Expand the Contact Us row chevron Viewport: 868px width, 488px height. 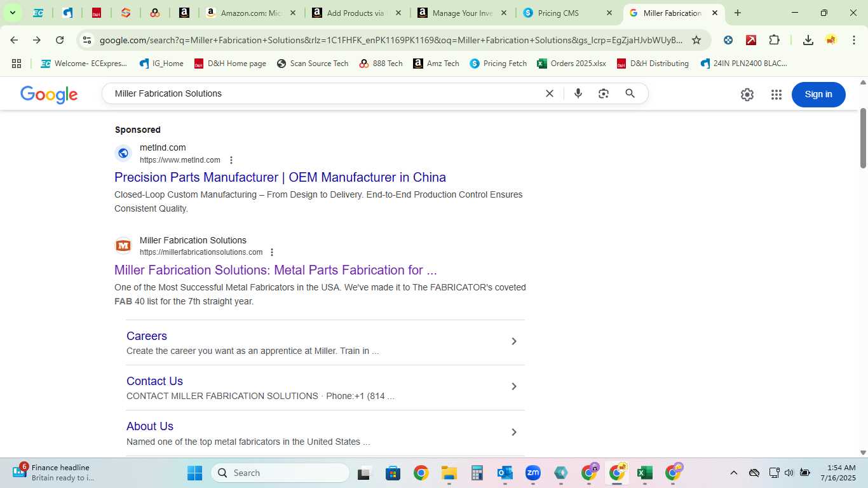point(514,387)
